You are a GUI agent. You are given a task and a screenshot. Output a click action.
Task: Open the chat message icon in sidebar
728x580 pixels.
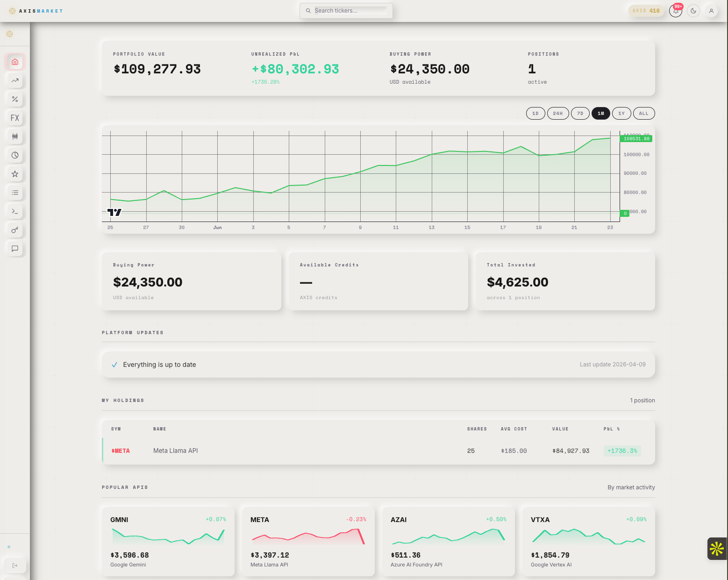click(x=15, y=249)
